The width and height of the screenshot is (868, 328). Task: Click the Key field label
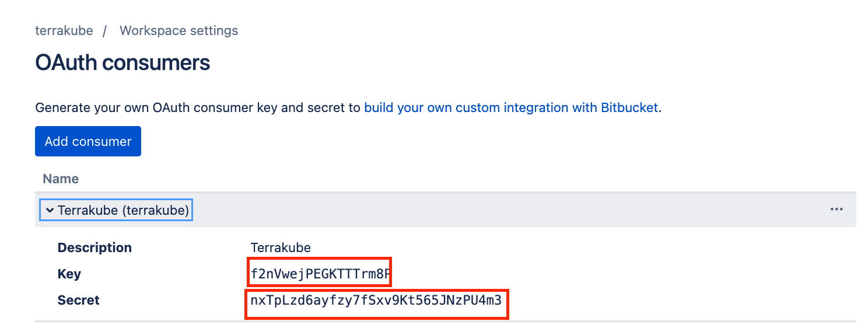tap(69, 274)
